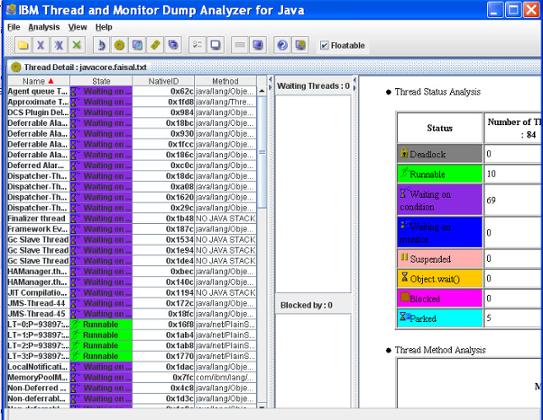The image size is (543, 420).
Task: Select the JMS-Thread-44 row
Action: pos(132,303)
